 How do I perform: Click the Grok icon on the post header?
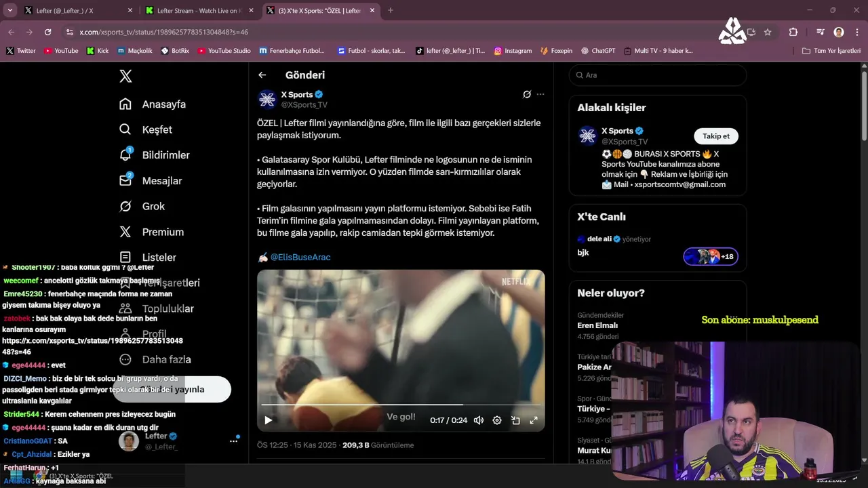tap(527, 94)
